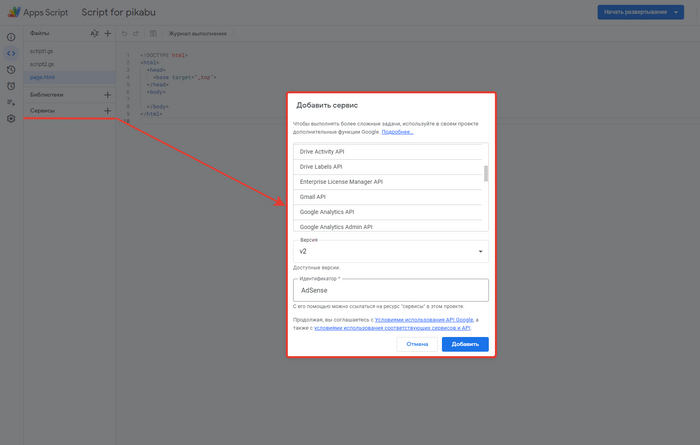Open the Triggers alarm clock icon
The width and height of the screenshot is (700, 445).
(11, 86)
